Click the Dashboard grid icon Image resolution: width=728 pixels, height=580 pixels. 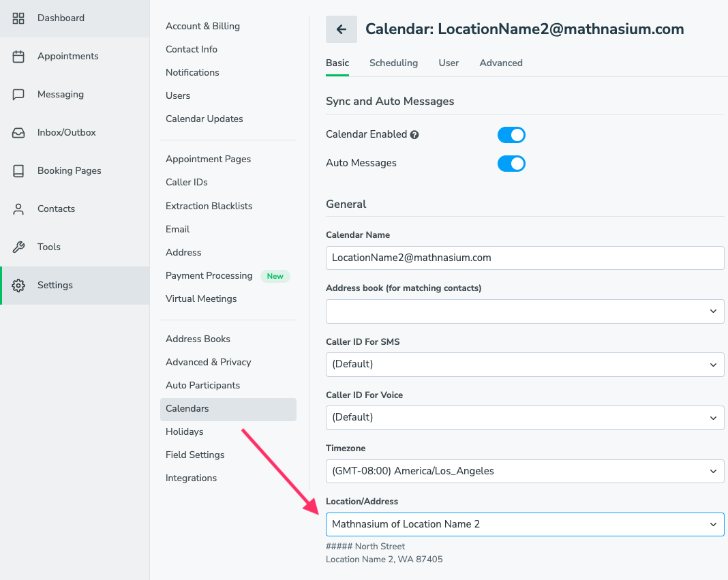point(18,18)
